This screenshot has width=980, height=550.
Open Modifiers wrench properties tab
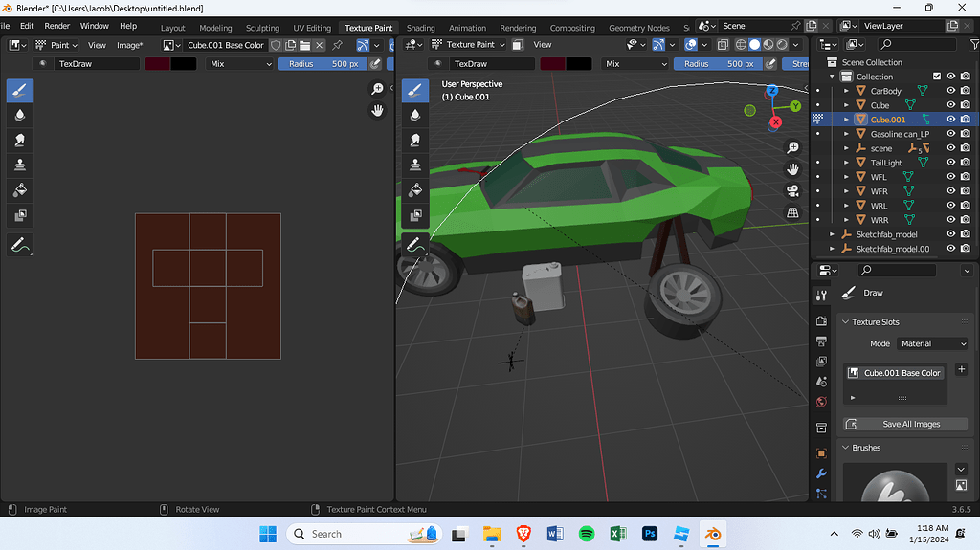click(x=821, y=473)
